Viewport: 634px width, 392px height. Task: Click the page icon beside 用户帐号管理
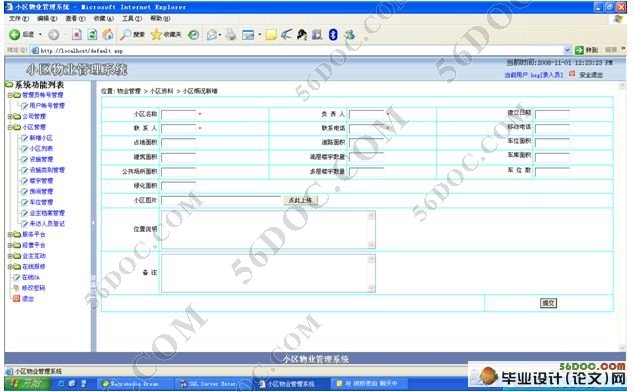tap(24, 106)
